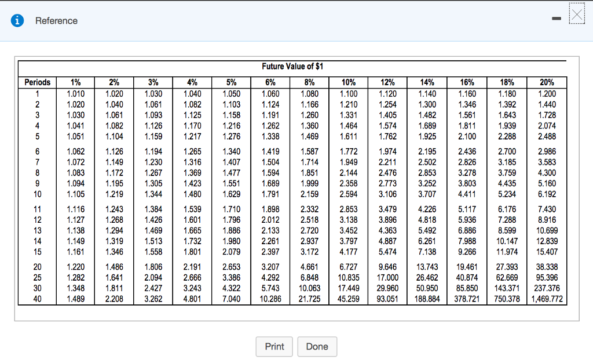
Task: Click the Done button
Action: point(317,347)
